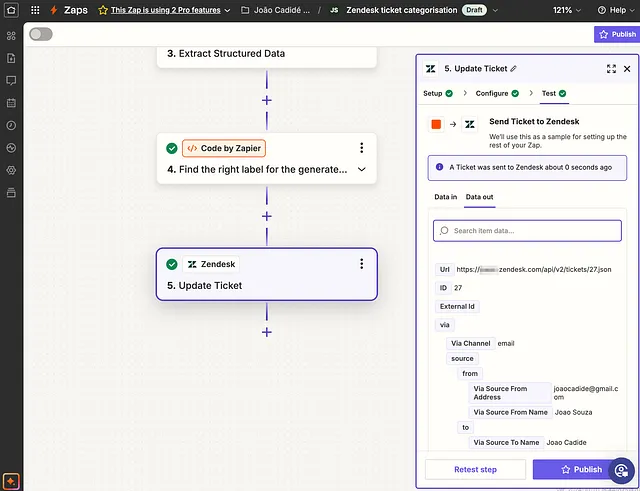Click the Zendesk ticket categorisation title
Viewport: 640px width, 491px height.
pyautogui.click(x=402, y=10)
